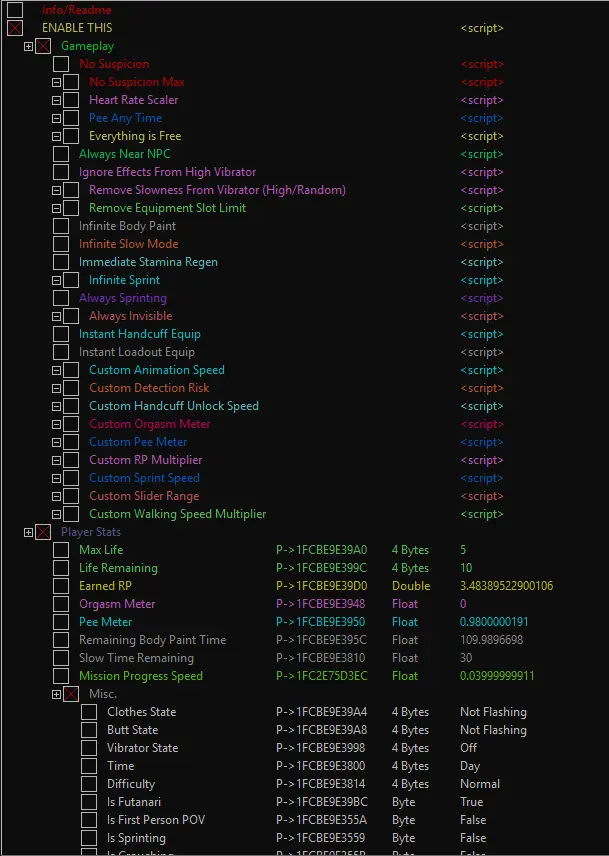Tick the Info/Readme checkbox

coord(15,10)
